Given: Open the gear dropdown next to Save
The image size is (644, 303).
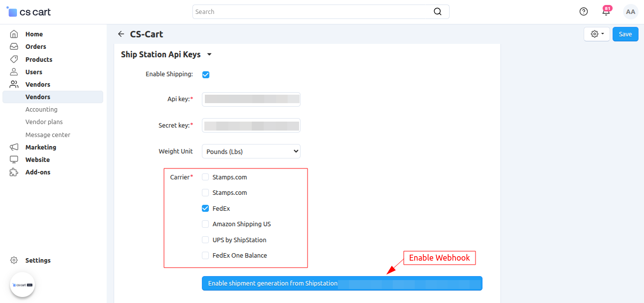Looking at the screenshot, I should tap(597, 34).
